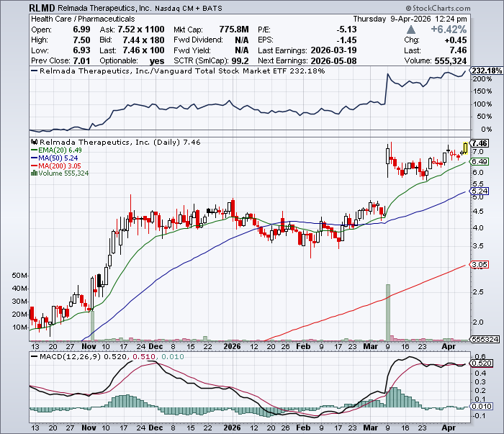This screenshot has height=434, width=504.
Task: Click the up-triangle price change indicator
Action: [411, 30]
